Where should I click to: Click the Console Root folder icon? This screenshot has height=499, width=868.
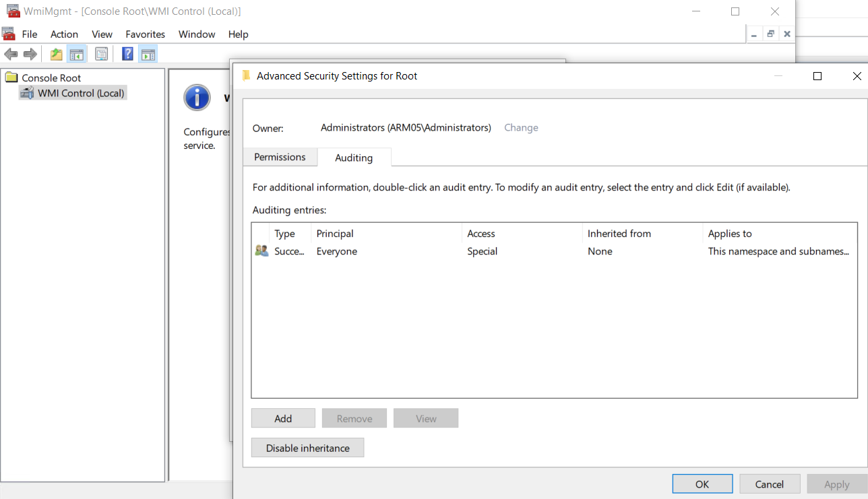click(11, 77)
